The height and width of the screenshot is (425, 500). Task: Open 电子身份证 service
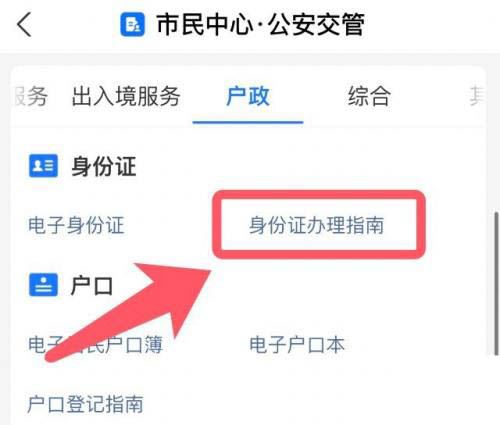pos(76,225)
